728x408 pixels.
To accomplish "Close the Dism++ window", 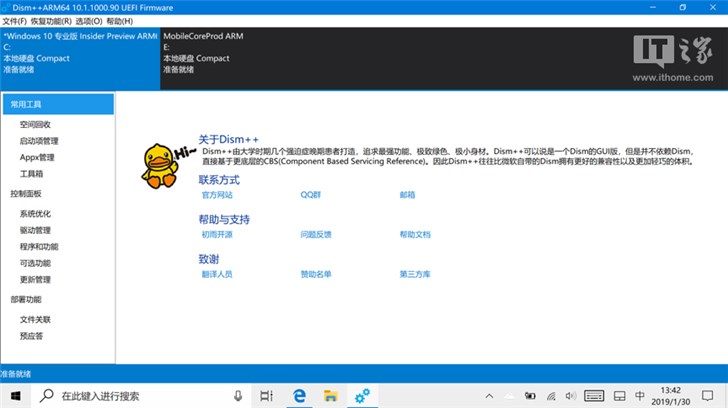I will click(713, 7).
